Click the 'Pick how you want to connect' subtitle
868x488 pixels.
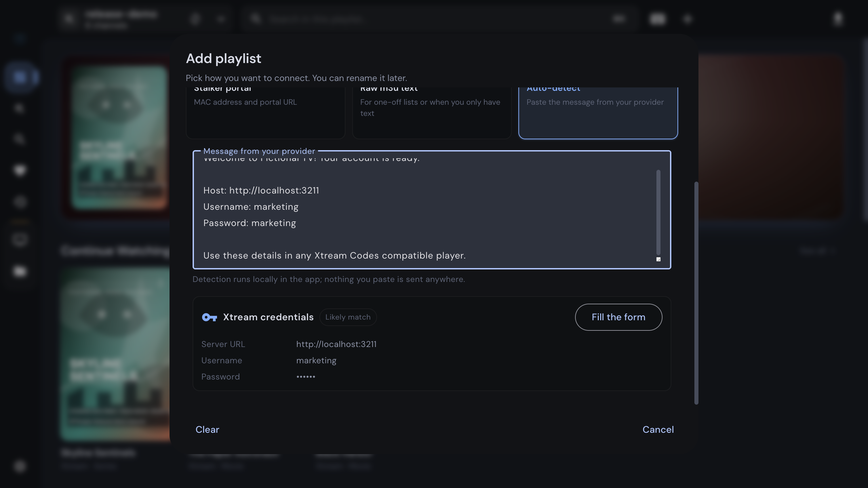(x=296, y=78)
